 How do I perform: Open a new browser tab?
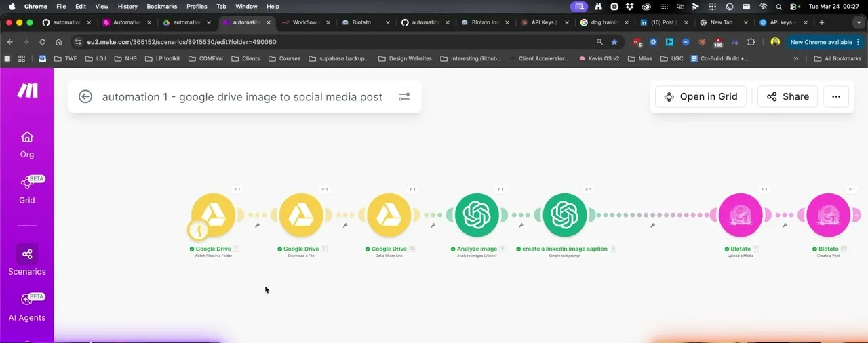tap(821, 22)
